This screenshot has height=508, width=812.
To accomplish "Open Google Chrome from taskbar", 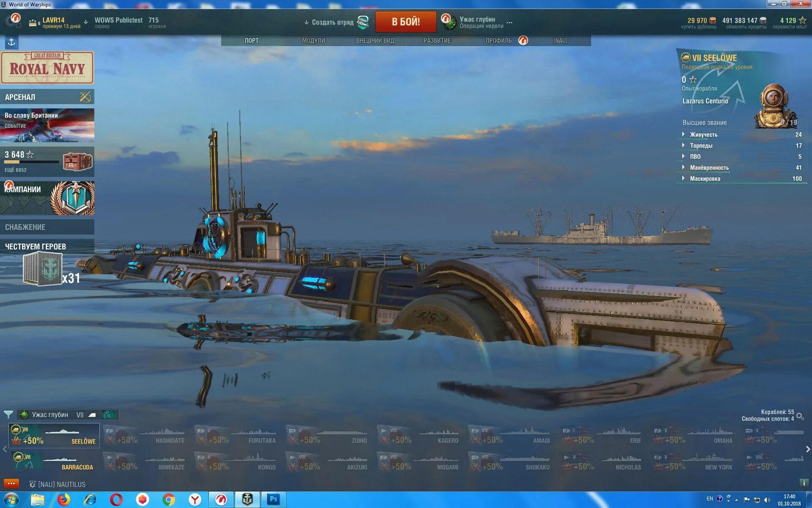I will (169, 500).
